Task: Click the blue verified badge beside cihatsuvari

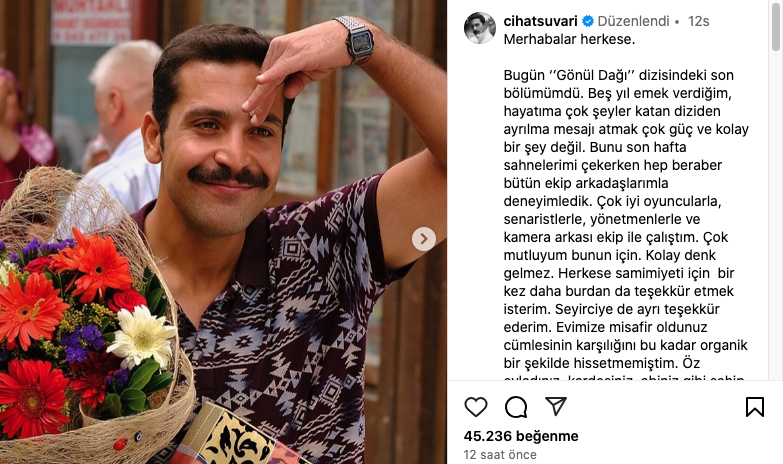Action: pos(588,21)
